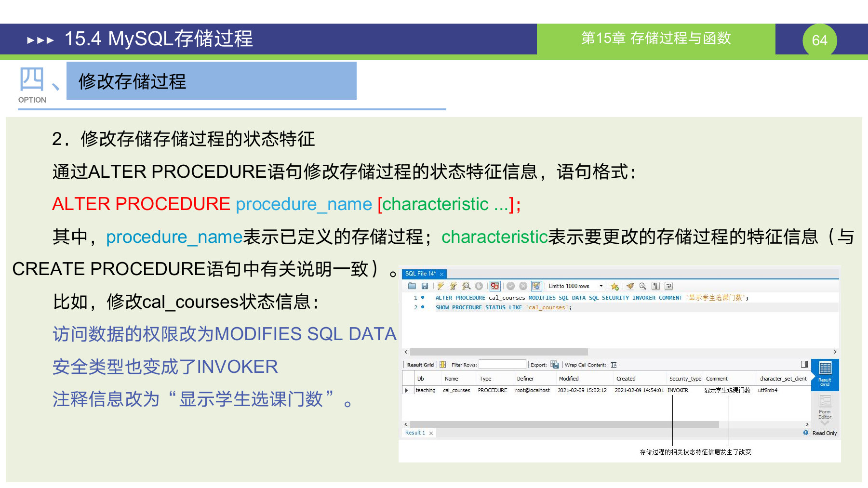The height and width of the screenshot is (488, 868).
Task: Execute the query with the lightning bolt icon
Action: 441,286
